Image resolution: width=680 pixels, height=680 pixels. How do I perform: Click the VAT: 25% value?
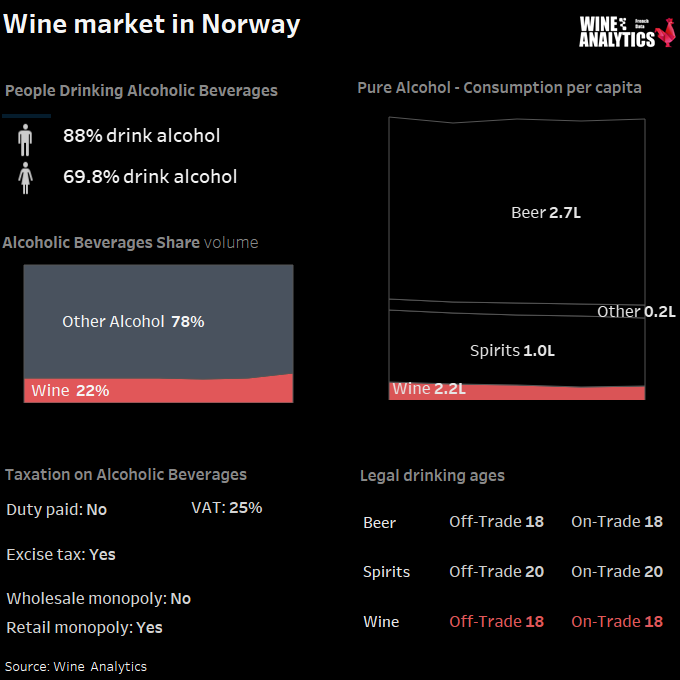226,507
